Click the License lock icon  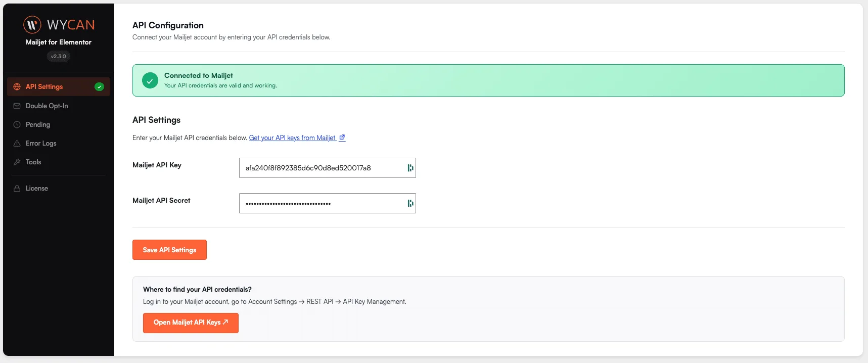[17, 188]
